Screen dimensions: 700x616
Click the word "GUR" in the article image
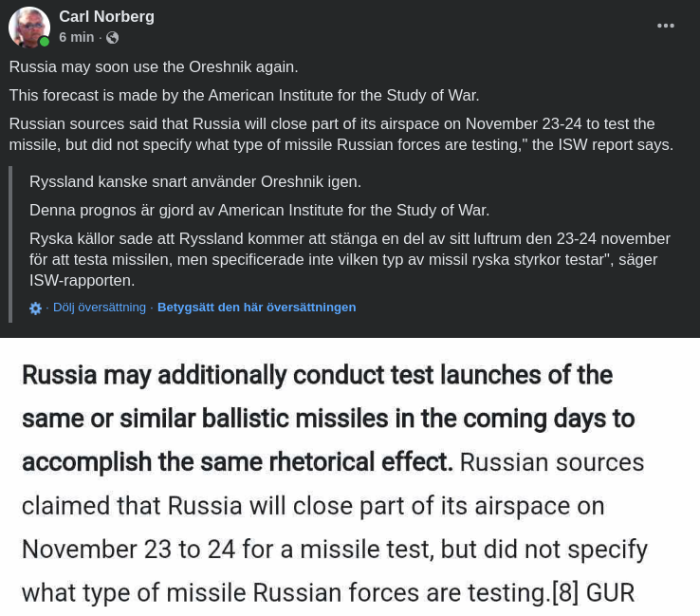click(x=610, y=593)
